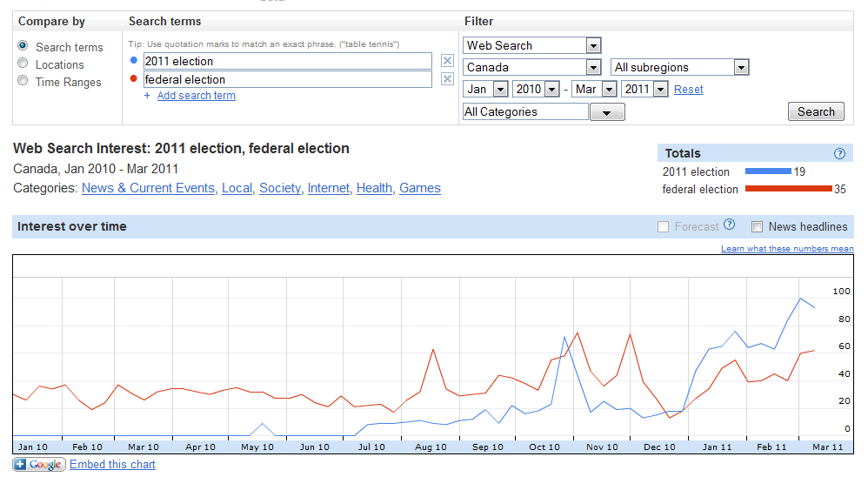This screenshot has width=868, height=477.
Task: Click the plus sign before Add search term
Action: (x=147, y=95)
